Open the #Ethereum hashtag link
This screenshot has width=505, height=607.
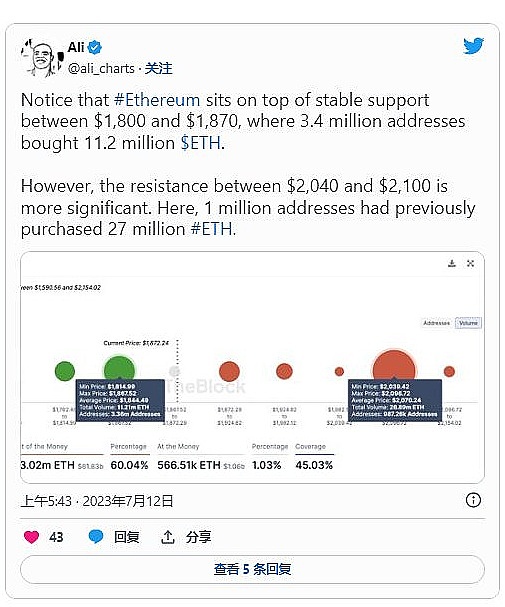click(157, 100)
